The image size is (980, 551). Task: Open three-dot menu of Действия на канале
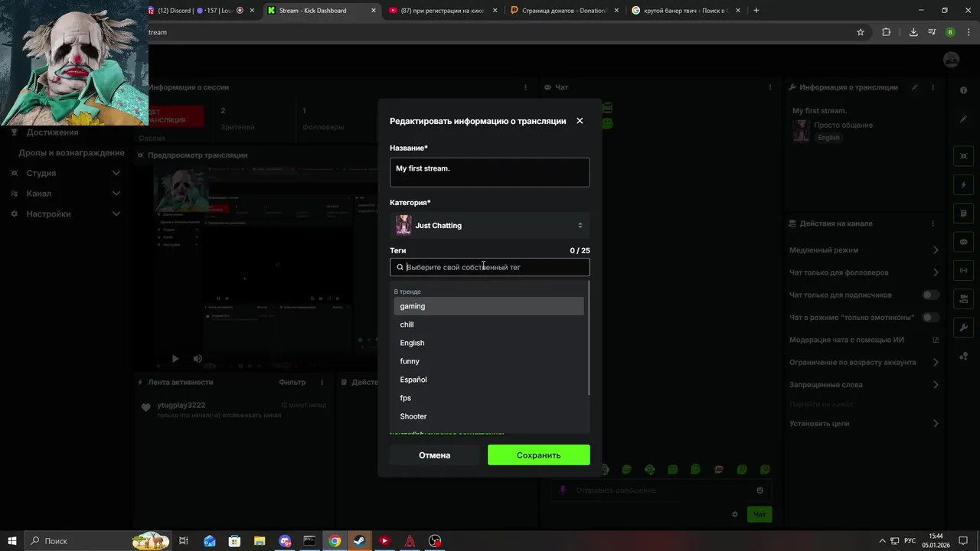pos(933,223)
